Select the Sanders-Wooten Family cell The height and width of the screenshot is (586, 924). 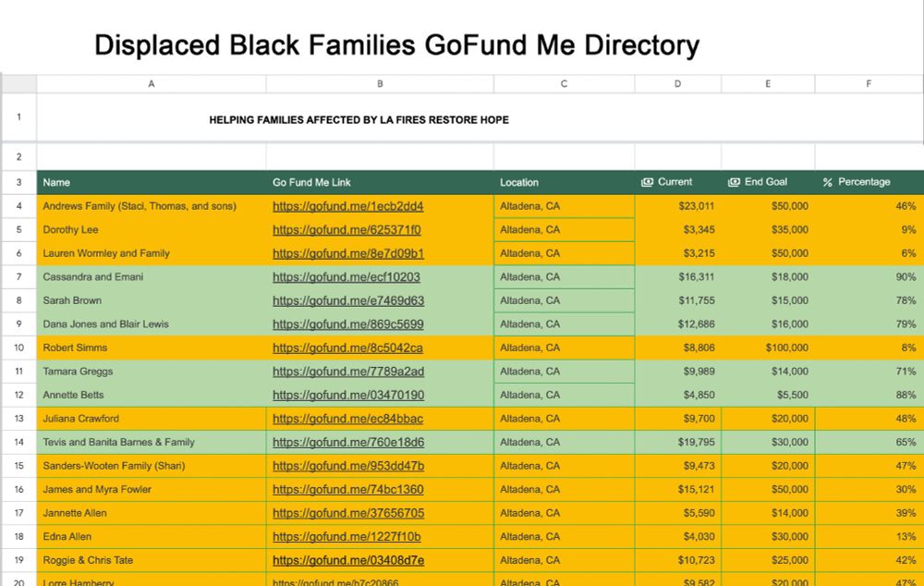(152, 466)
